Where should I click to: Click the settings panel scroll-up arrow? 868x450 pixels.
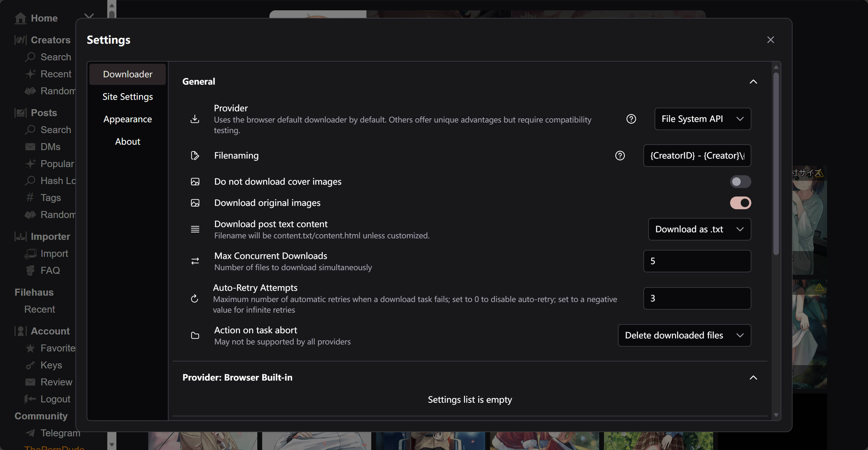pyautogui.click(x=776, y=67)
